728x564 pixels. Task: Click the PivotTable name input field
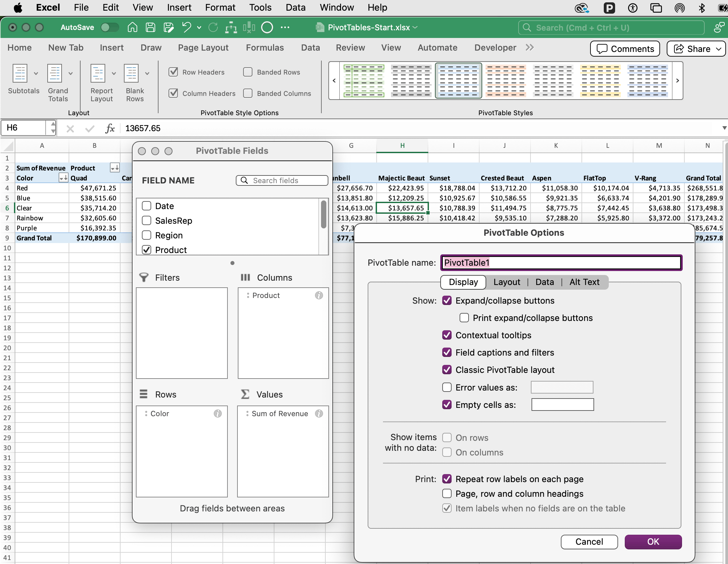pos(561,263)
